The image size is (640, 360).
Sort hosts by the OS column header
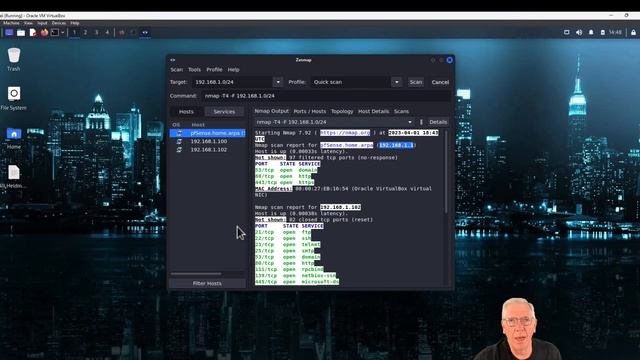tap(176, 125)
